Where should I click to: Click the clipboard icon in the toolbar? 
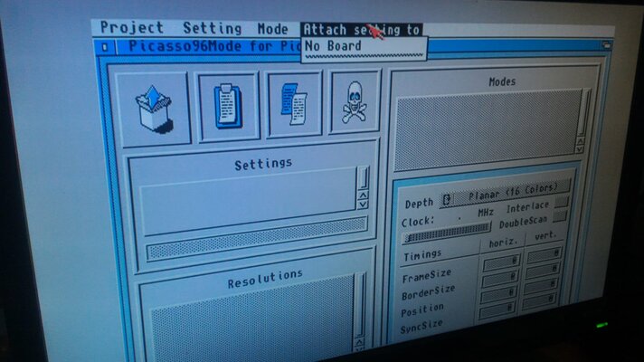pyautogui.click(x=228, y=106)
